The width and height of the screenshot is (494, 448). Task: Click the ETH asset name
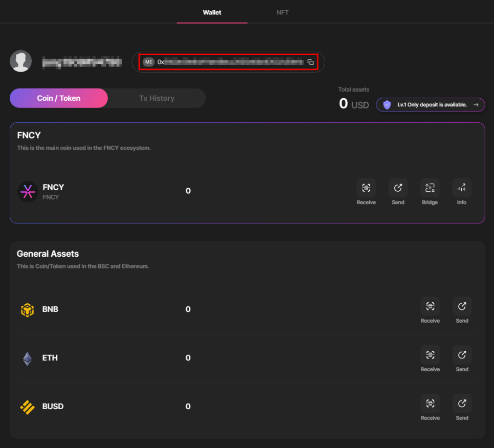(50, 358)
